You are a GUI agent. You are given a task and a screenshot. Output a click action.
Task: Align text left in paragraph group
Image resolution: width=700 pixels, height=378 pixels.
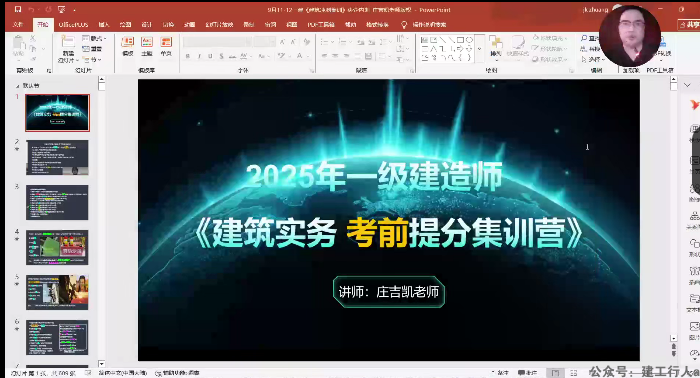click(324, 56)
